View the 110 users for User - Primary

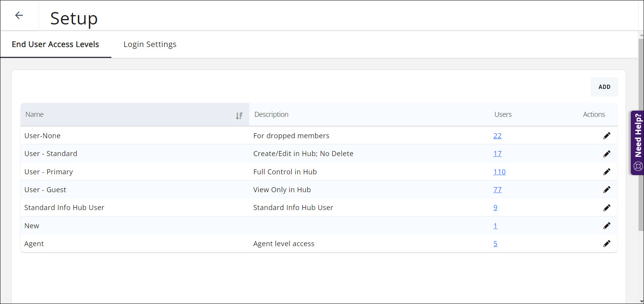[499, 172]
